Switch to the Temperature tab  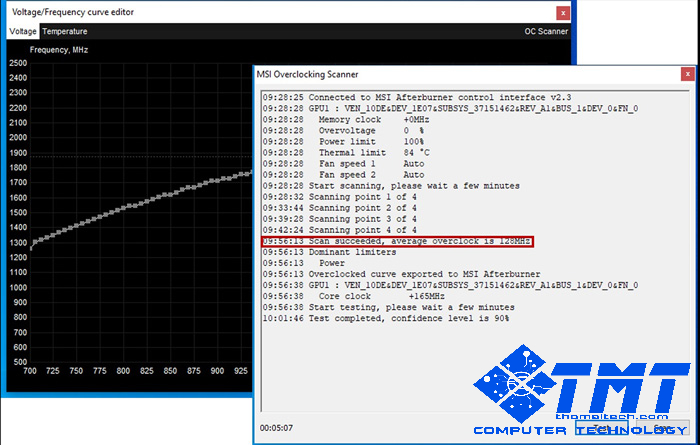[x=64, y=31]
